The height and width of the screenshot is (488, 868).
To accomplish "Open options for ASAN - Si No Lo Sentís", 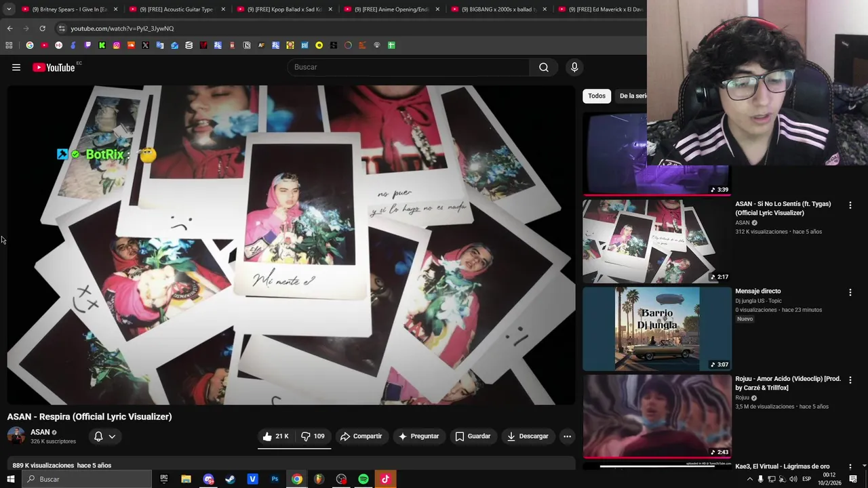I will [850, 205].
